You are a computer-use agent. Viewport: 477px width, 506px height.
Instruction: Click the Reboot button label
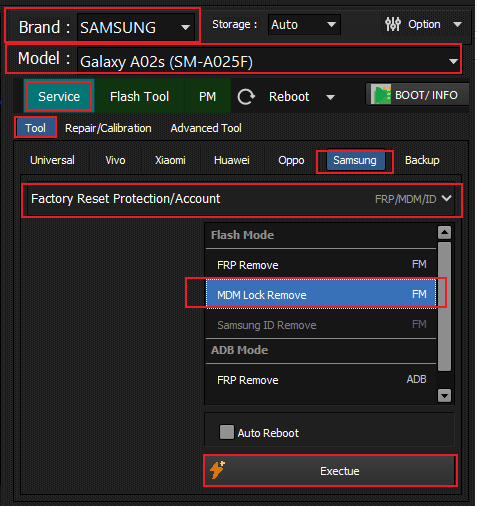289,97
